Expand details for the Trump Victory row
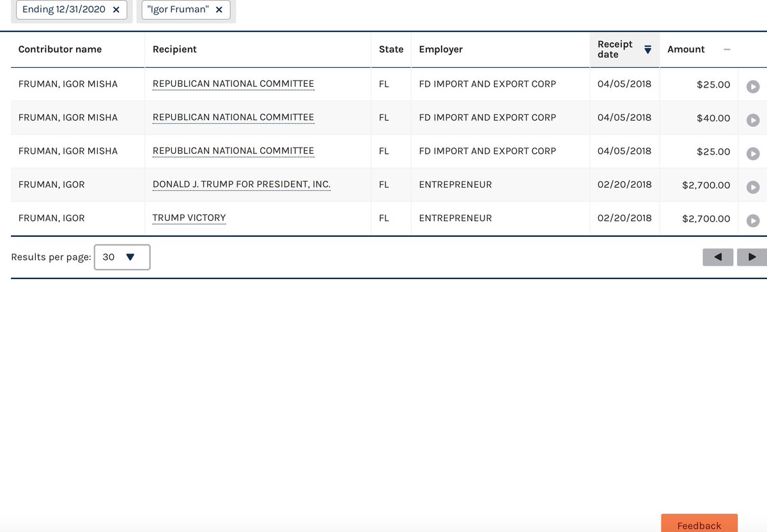767x532 pixels. coord(753,220)
